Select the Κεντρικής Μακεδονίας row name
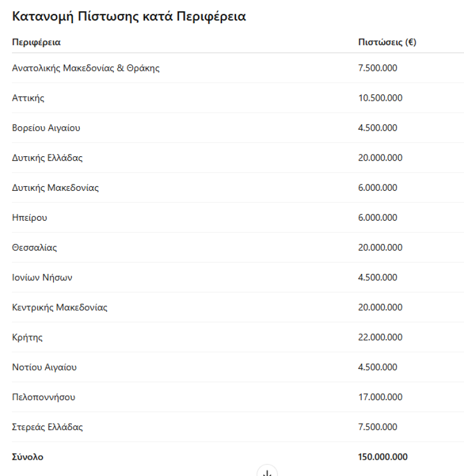This screenshot has height=476, width=464. coord(60,307)
